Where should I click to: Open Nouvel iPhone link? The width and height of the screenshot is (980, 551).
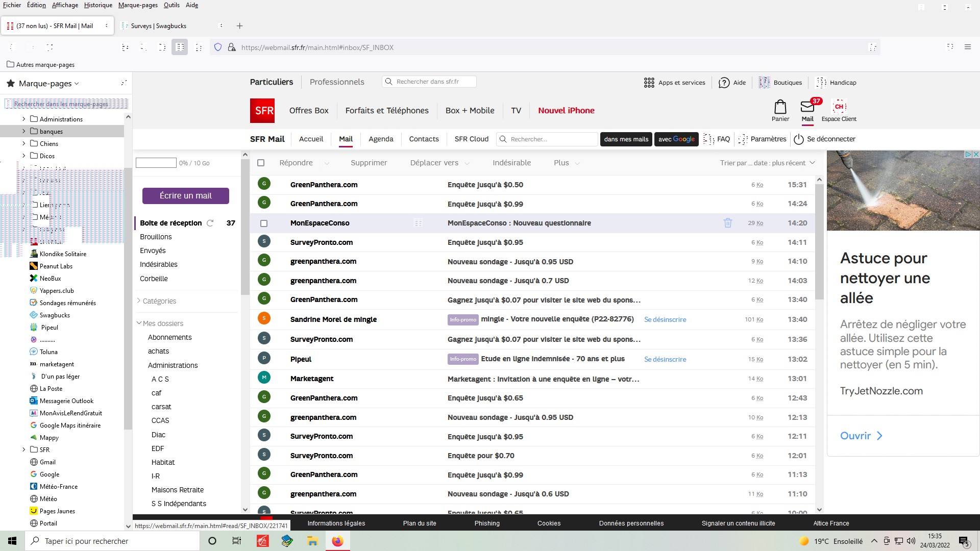pos(566,111)
